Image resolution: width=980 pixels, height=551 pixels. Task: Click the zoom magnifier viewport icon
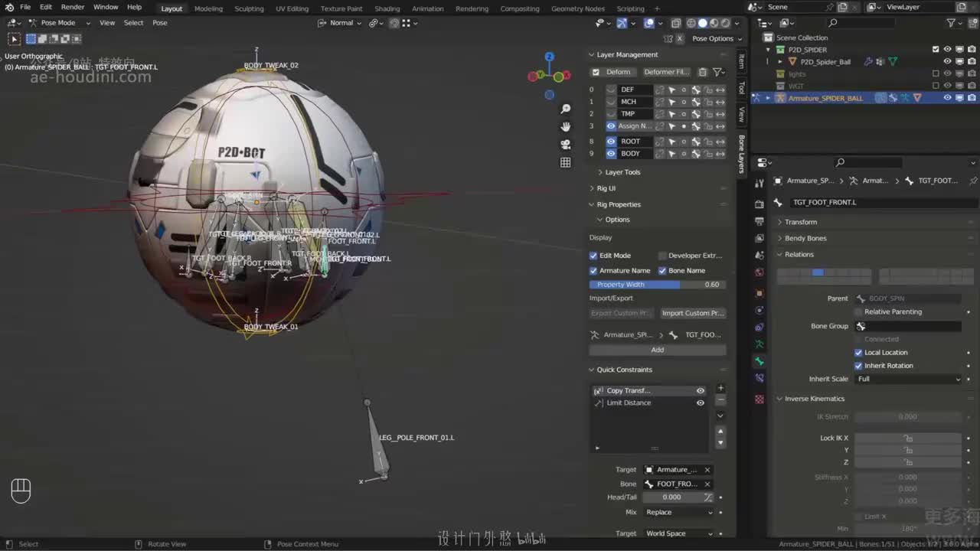tap(566, 109)
